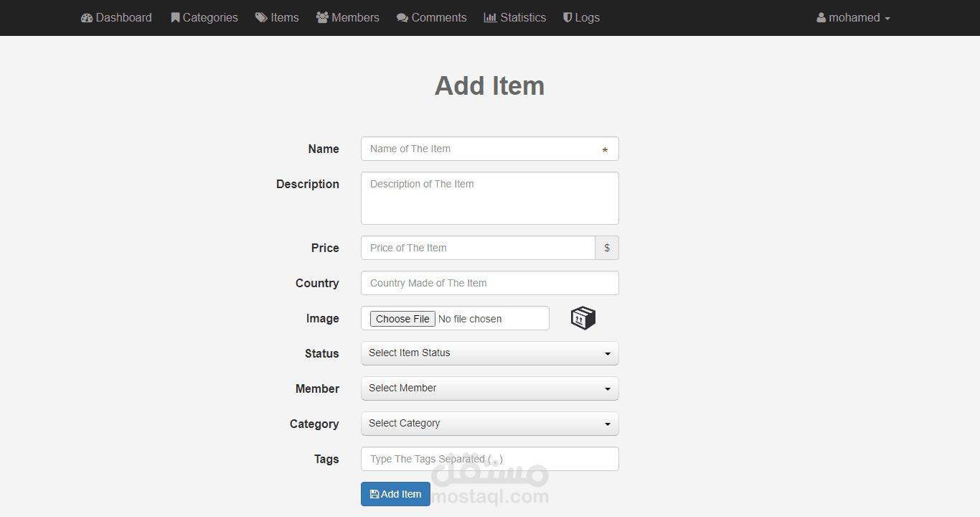Image resolution: width=980 pixels, height=517 pixels.
Task: Click the Logs shield icon
Action: (567, 18)
